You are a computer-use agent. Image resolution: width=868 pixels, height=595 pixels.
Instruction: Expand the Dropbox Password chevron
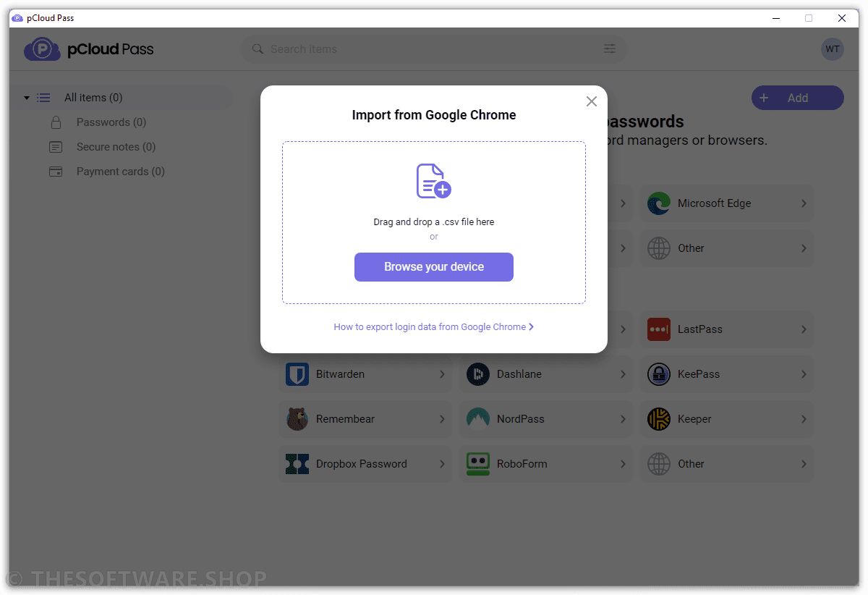(x=442, y=464)
